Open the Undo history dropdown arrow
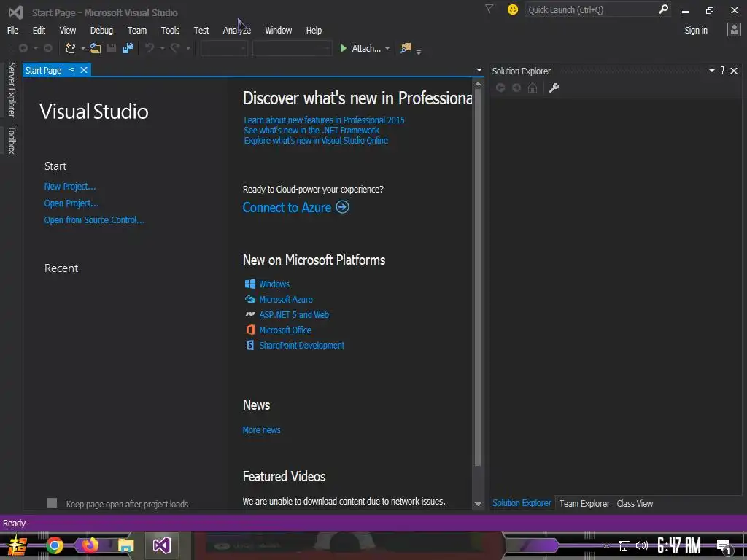The height and width of the screenshot is (560, 747). [162, 49]
